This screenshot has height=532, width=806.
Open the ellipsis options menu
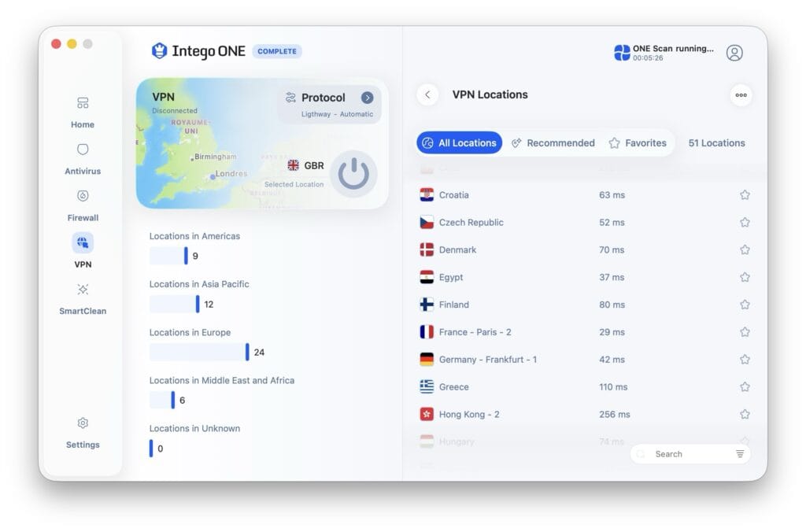pyautogui.click(x=741, y=94)
